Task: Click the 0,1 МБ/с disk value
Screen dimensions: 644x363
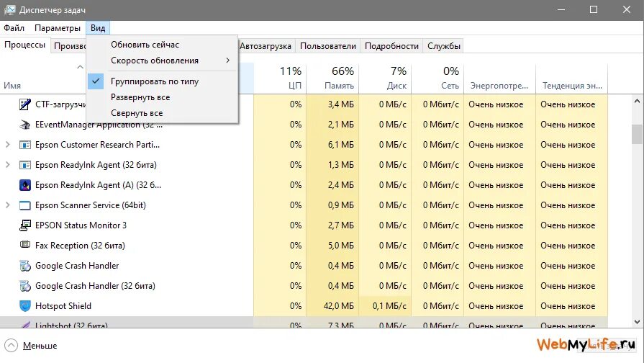Action: (389, 306)
